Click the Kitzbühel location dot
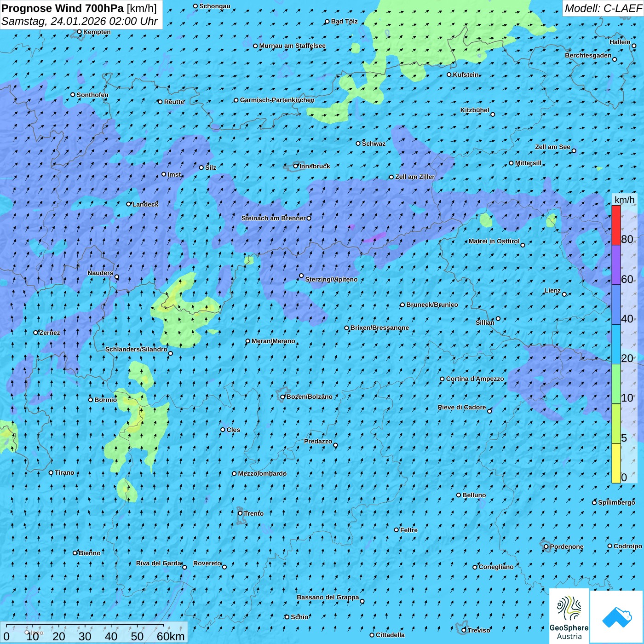This screenshot has width=644, height=644. 493,115
